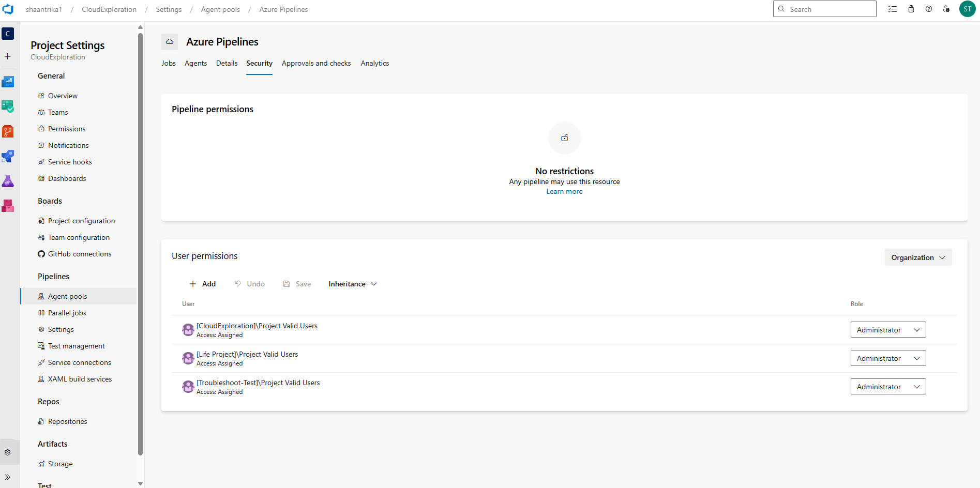Select the Security tab

(x=259, y=63)
